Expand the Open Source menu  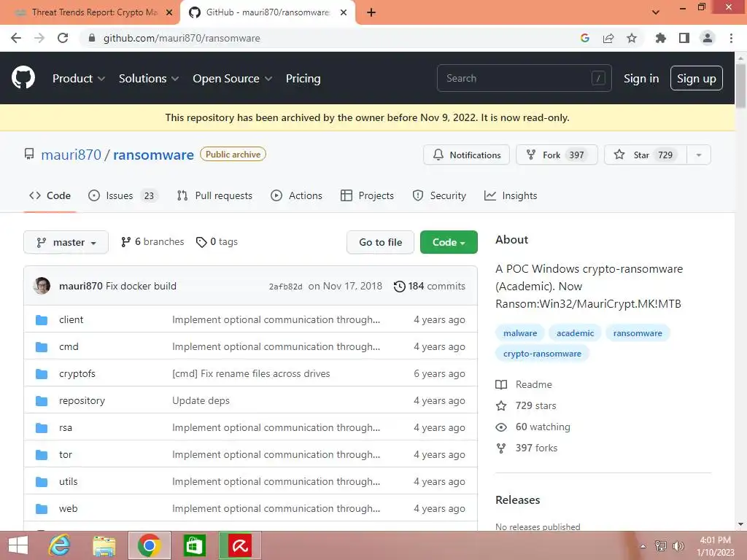click(x=233, y=79)
